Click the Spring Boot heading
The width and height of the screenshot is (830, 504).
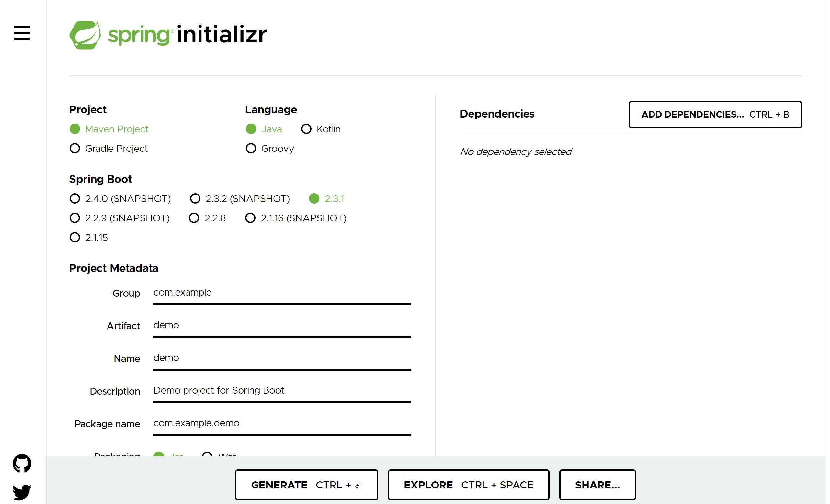tap(100, 179)
